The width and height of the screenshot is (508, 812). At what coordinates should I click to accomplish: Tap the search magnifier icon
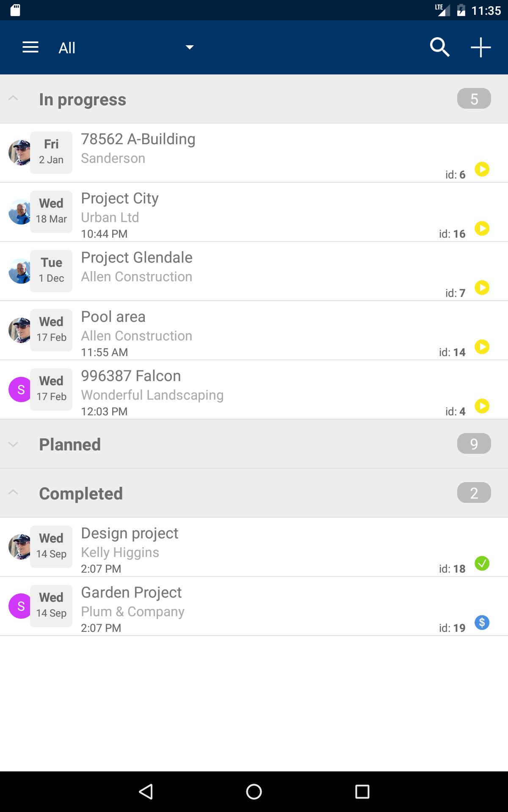tap(439, 47)
